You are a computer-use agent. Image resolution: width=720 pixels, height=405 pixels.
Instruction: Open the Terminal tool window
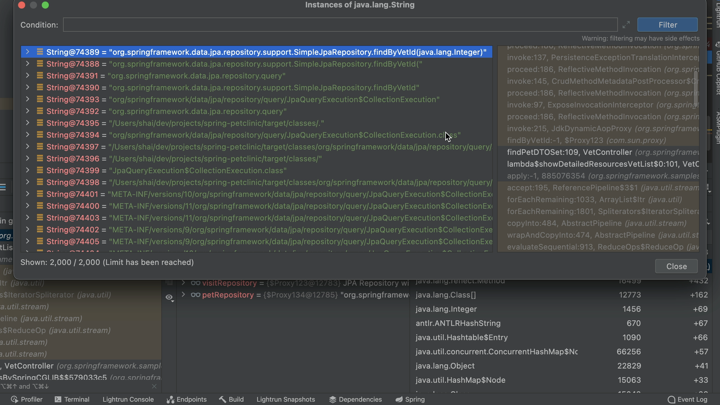click(x=71, y=399)
